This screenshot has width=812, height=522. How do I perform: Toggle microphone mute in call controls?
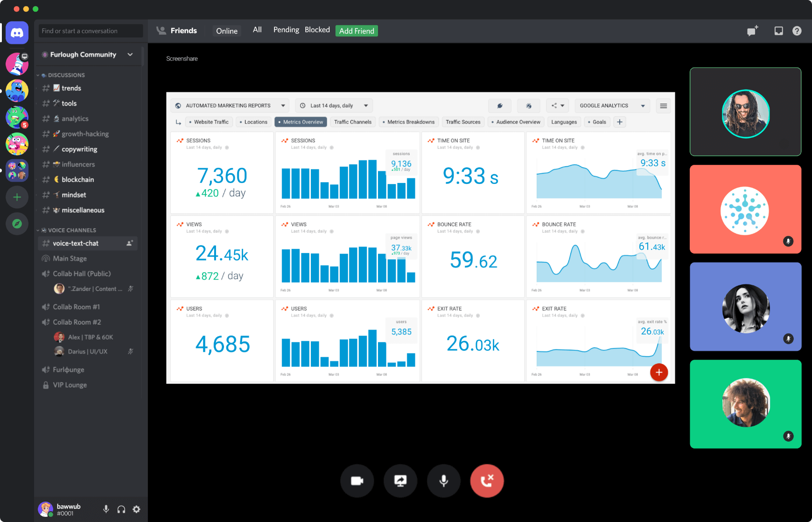(x=443, y=480)
